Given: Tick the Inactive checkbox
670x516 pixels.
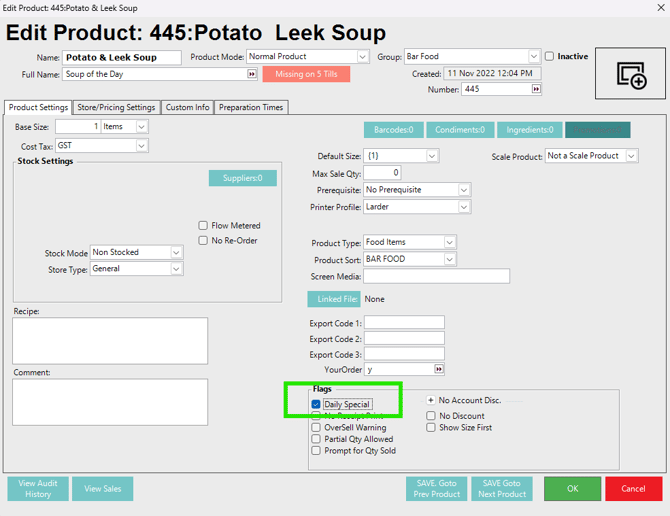Looking at the screenshot, I should click(x=549, y=57).
